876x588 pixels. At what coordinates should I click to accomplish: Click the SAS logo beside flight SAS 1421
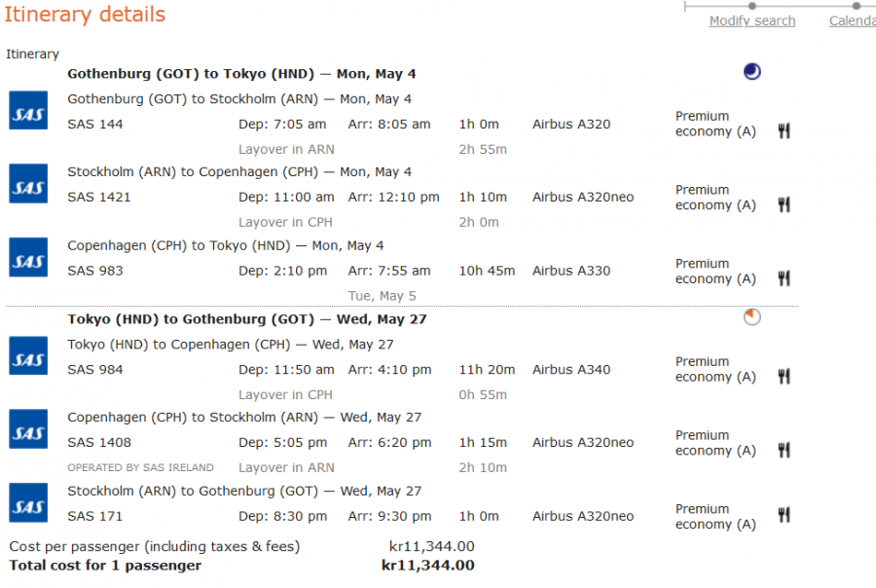click(28, 184)
